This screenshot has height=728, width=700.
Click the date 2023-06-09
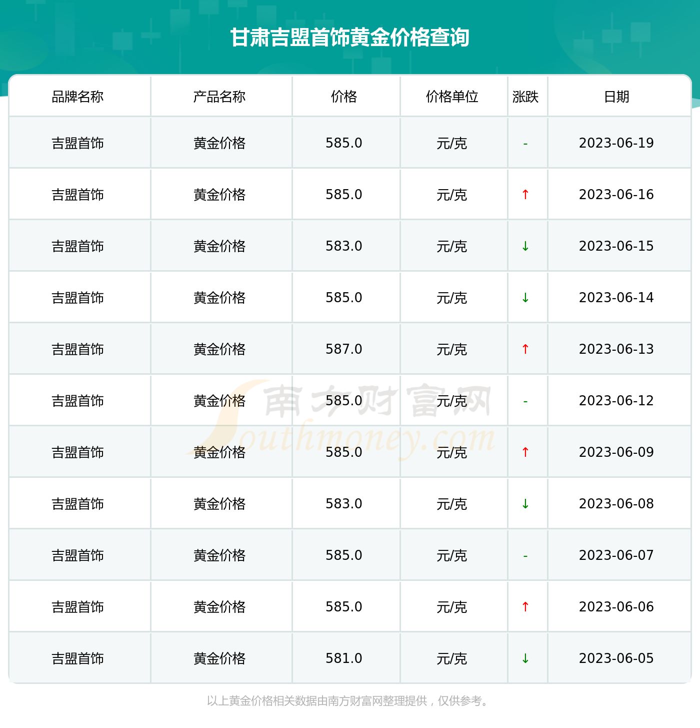click(616, 452)
